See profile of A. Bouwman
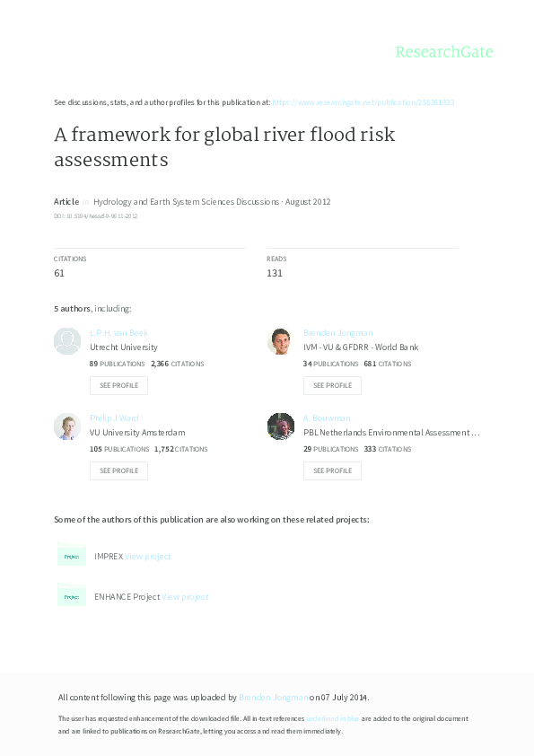The height and width of the screenshot is (756, 534). tap(332, 470)
